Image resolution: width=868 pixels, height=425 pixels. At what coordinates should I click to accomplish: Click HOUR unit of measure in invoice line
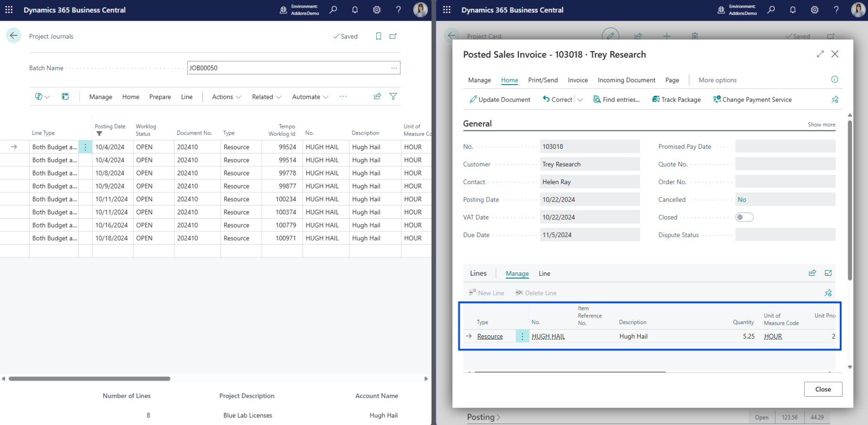(773, 336)
